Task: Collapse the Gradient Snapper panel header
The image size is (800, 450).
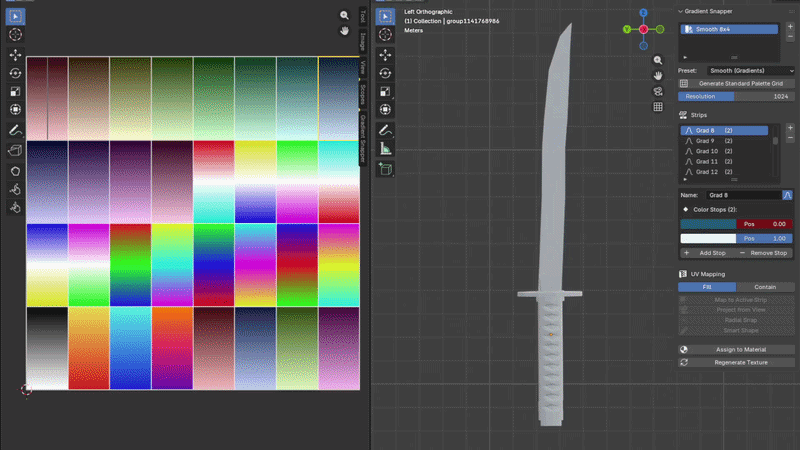Action: pyautogui.click(x=706, y=11)
